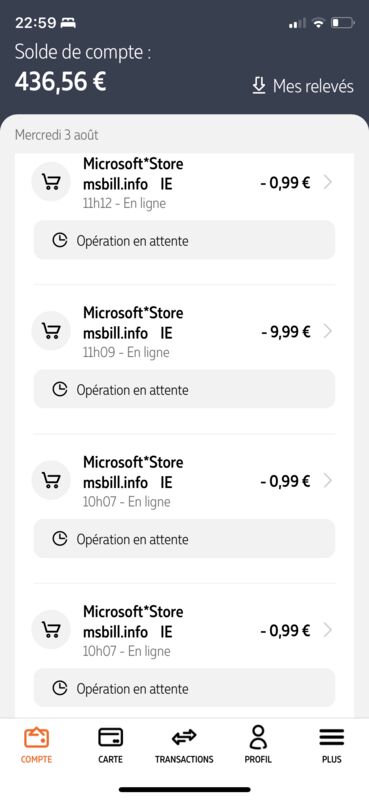Expand chevron of the 11h12 -0,99 € transaction
The width and height of the screenshot is (369, 800).
point(328,182)
